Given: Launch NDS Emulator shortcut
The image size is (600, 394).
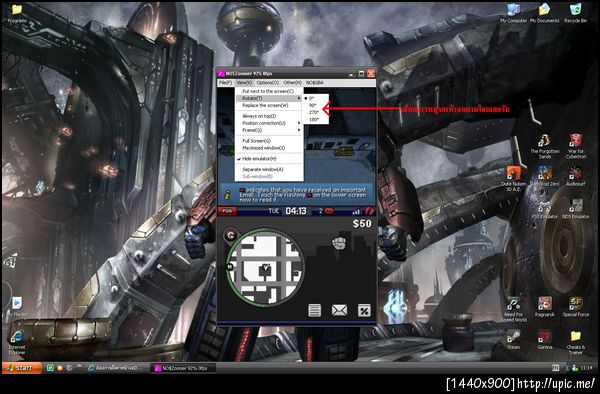Looking at the screenshot, I should (x=576, y=209).
